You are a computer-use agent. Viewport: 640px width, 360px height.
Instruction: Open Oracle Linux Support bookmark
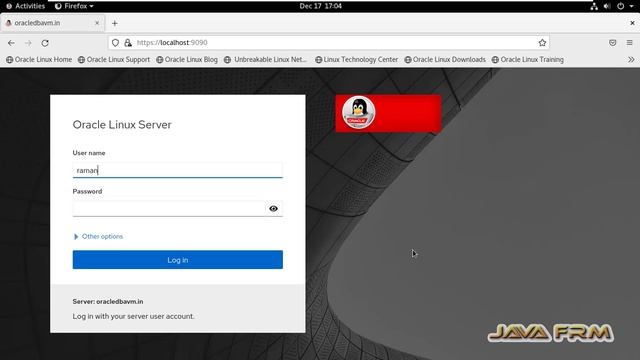pyautogui.click(x=114, y=60)
